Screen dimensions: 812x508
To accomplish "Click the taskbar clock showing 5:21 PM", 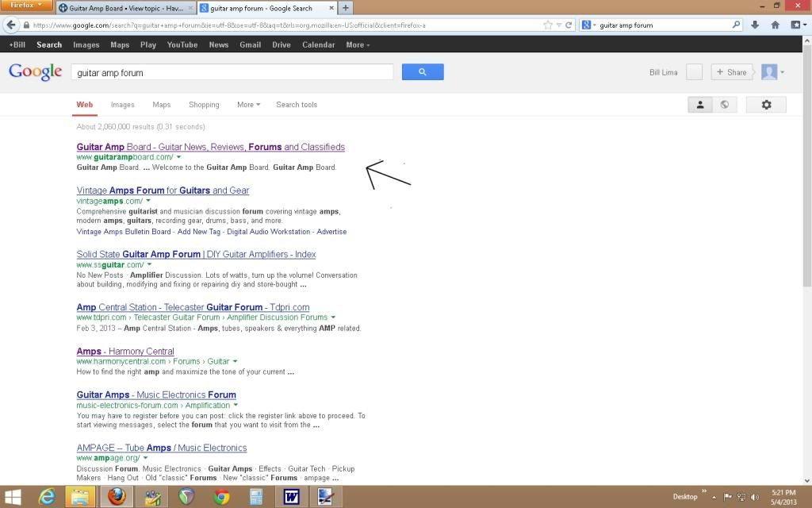I will point(783,497).
